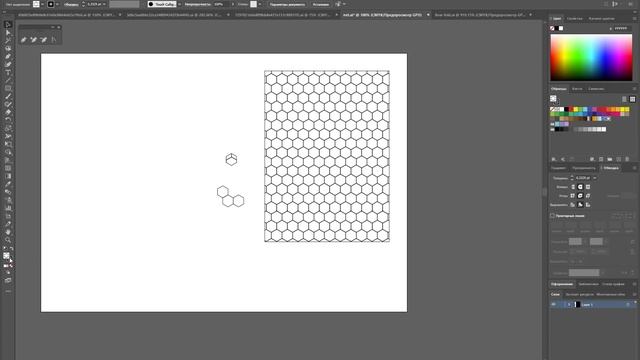Open brush definition dropdown in control bar
The width and height of the screenshot is (640, 360).
pos(179,4)
